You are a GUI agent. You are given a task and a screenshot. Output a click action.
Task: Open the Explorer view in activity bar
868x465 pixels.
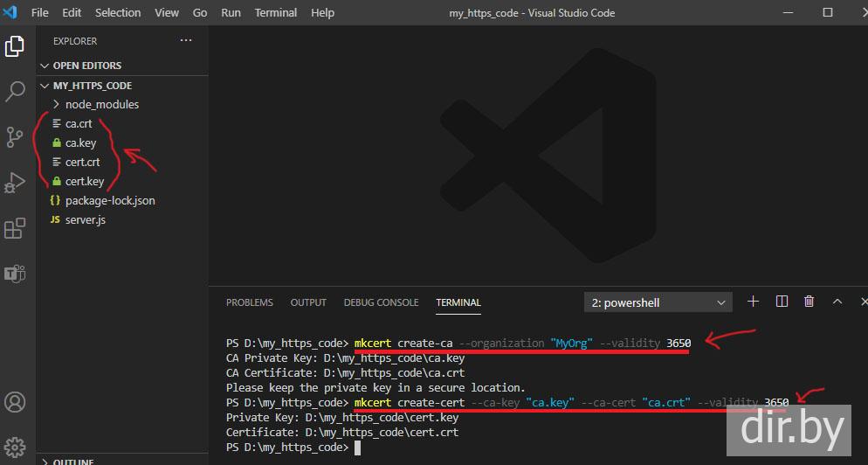click(x=15, y=46)
